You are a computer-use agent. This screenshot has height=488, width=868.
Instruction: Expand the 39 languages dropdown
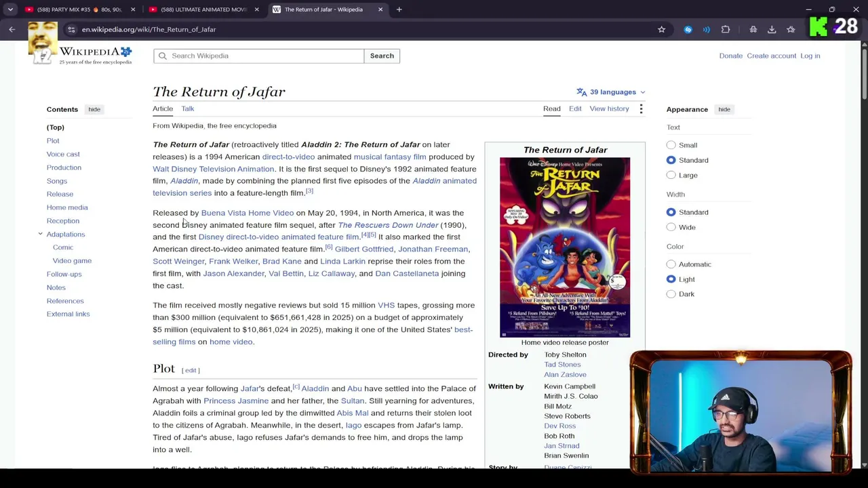pyautogui.click(x=611, y=92)
